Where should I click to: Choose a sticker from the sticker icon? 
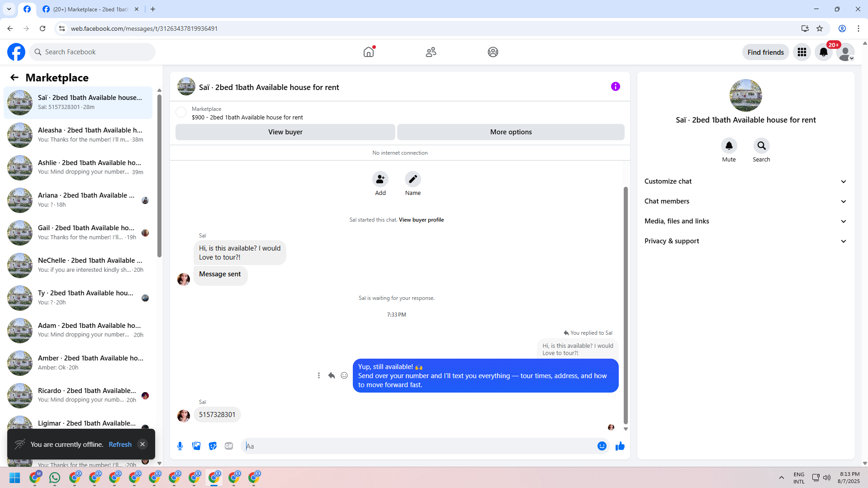(213, 446)
